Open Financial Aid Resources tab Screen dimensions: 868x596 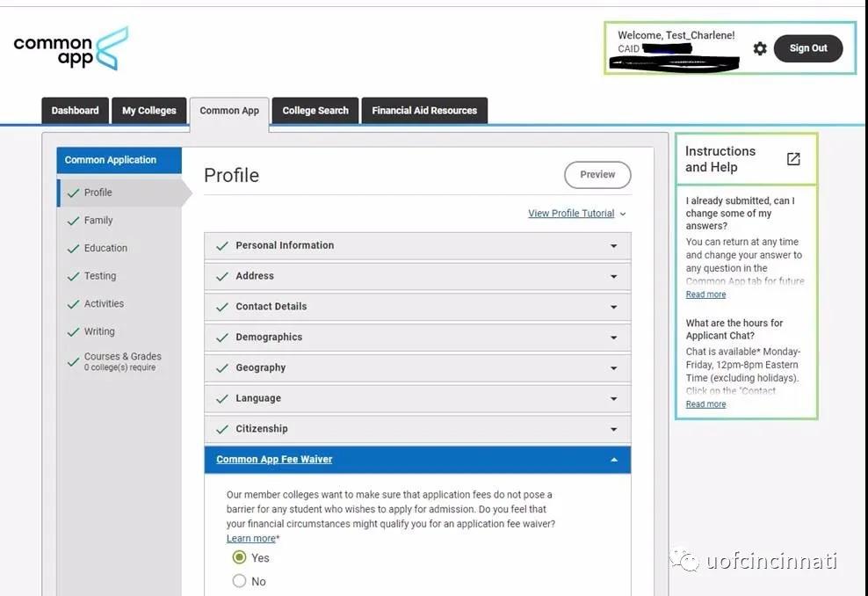424,111
